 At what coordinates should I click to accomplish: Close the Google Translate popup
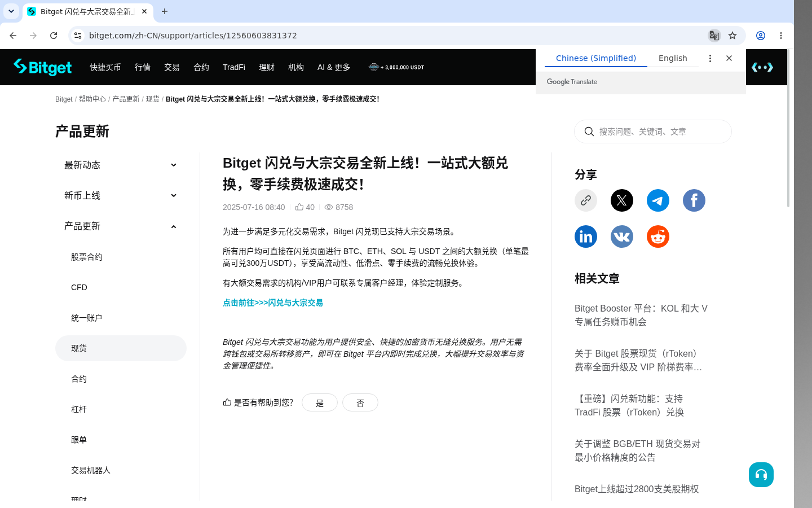click(x=729, y=58)
